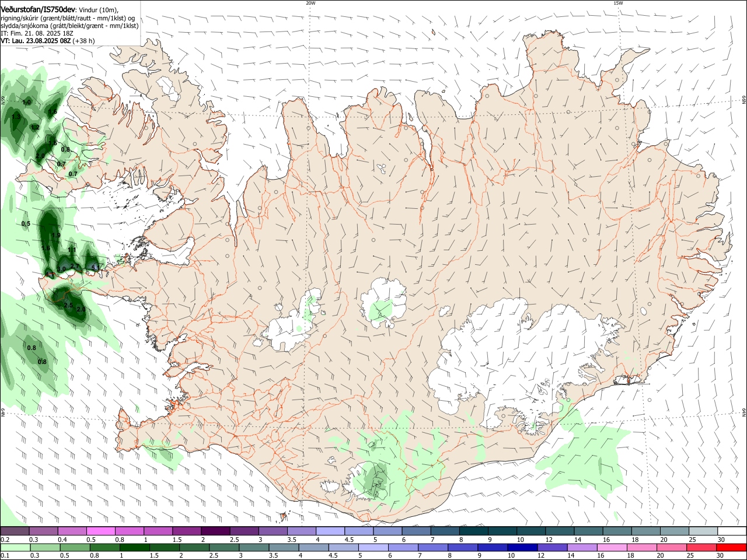Click the white 30 swatch in top legend row
The width and height of the screenshot is (747, 560).
pyautogui.click(x=732, y=531)
